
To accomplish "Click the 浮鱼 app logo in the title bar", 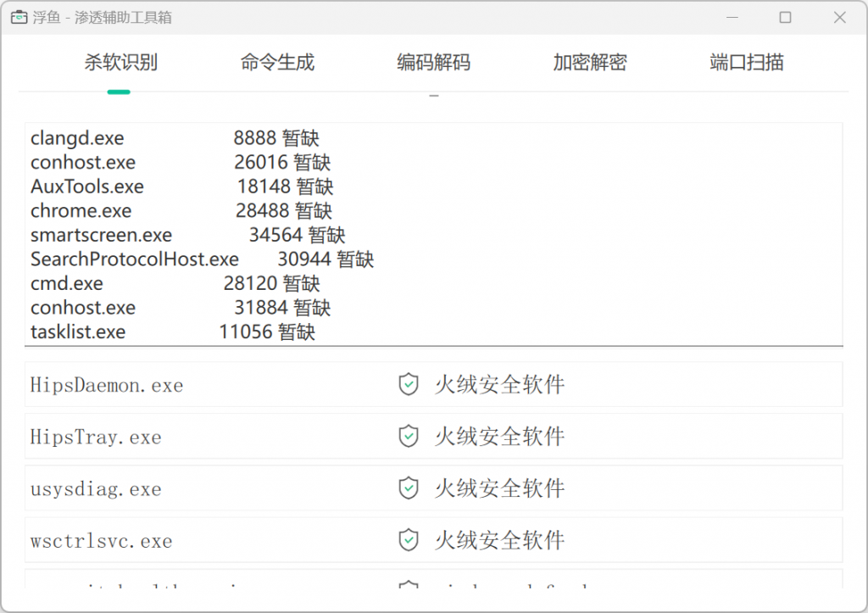I will click(x=19, y=17).
